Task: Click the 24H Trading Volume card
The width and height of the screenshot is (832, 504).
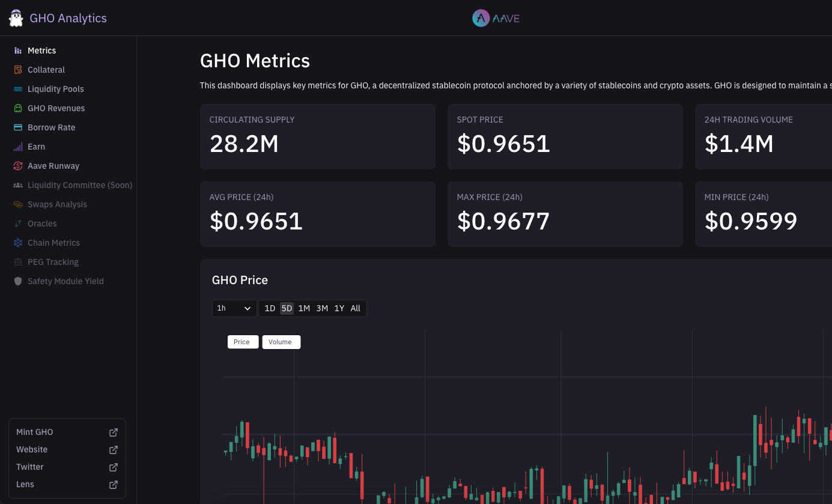Action: (764, 136)
